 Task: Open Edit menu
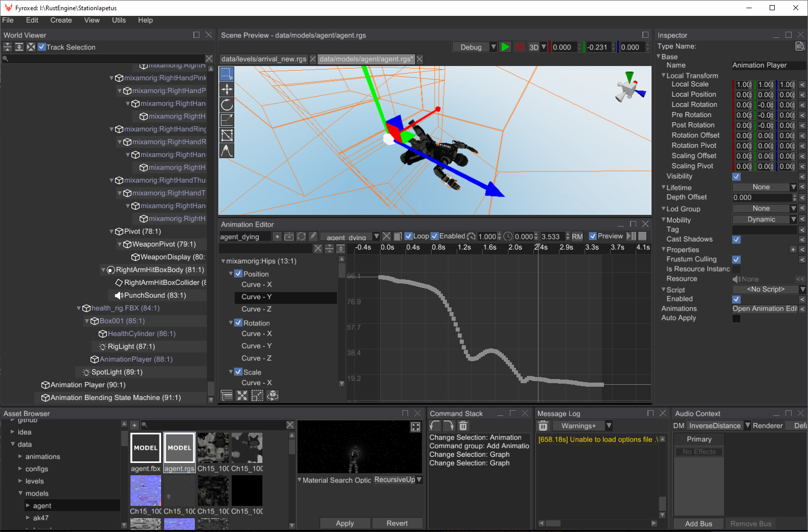32,20
